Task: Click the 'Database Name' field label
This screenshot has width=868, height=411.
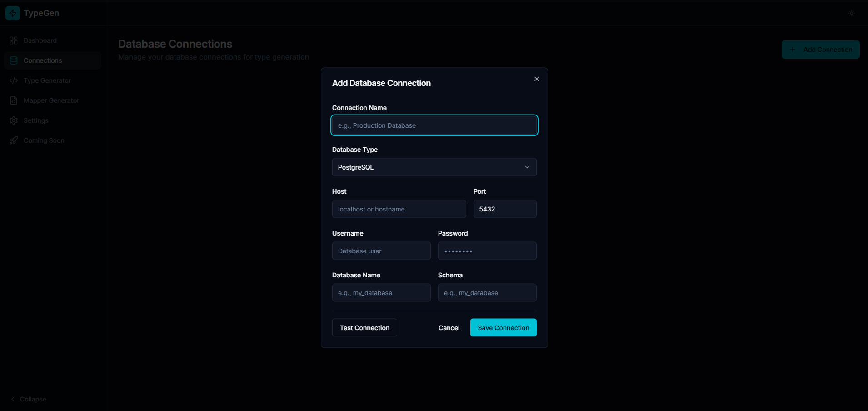Action: pos(356,275)
